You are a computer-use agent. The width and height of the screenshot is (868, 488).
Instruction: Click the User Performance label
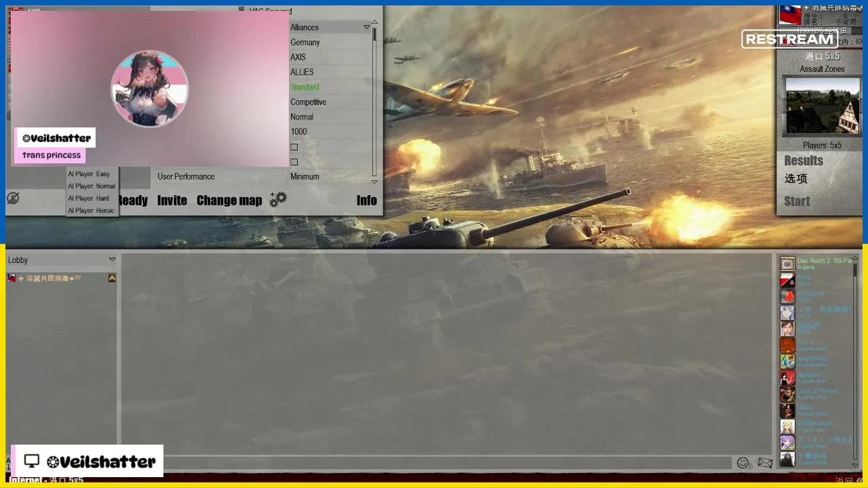186,176
